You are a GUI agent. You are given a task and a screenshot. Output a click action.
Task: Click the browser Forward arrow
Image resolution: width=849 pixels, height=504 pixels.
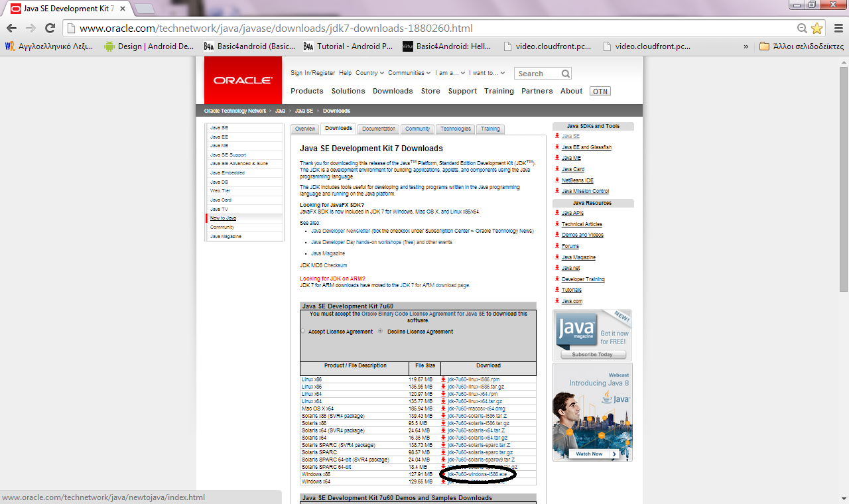coord(31,28)
